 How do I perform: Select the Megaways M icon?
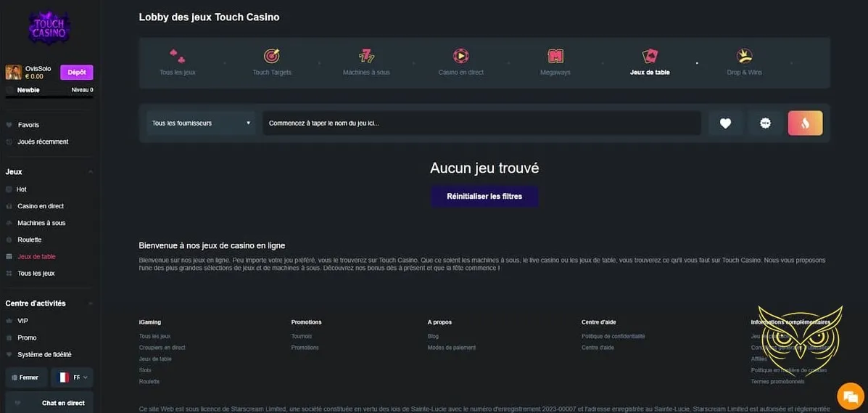point(555,56)
